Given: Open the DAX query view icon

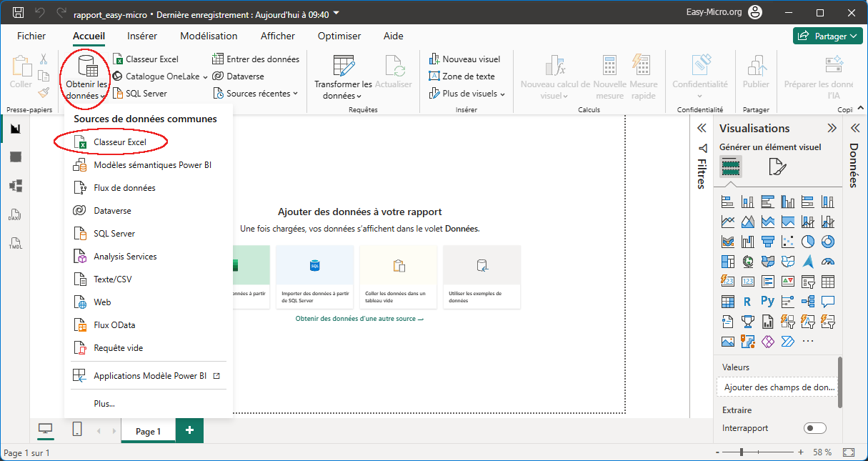Looking at the screenshot, I should coord(15,214).
